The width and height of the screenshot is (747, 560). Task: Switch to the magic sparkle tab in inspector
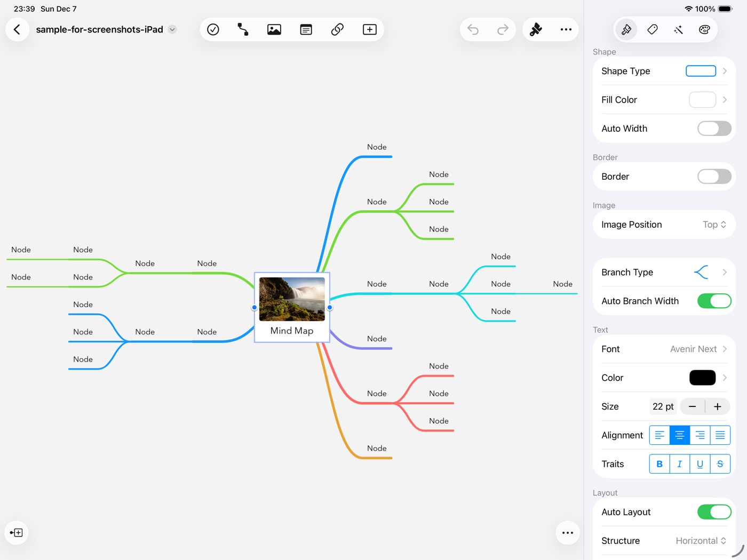pos(678,29)
